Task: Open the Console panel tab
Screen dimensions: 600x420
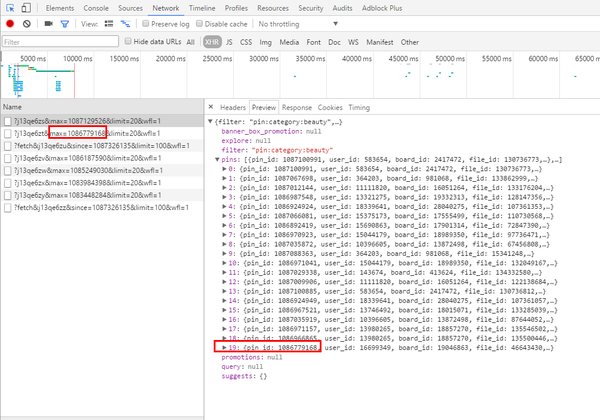Action: (x=96, y=8)
